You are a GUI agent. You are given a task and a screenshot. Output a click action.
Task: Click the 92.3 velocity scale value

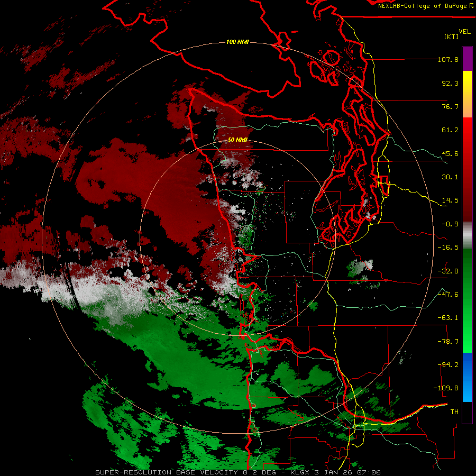pyautogui.click(x=450, y=83)
